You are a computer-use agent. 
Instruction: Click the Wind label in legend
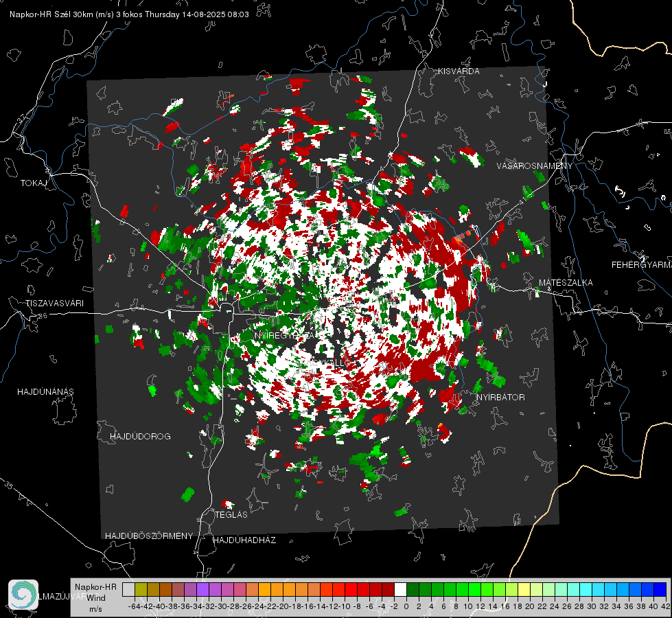pyautogui.click(x=95, y=598)
